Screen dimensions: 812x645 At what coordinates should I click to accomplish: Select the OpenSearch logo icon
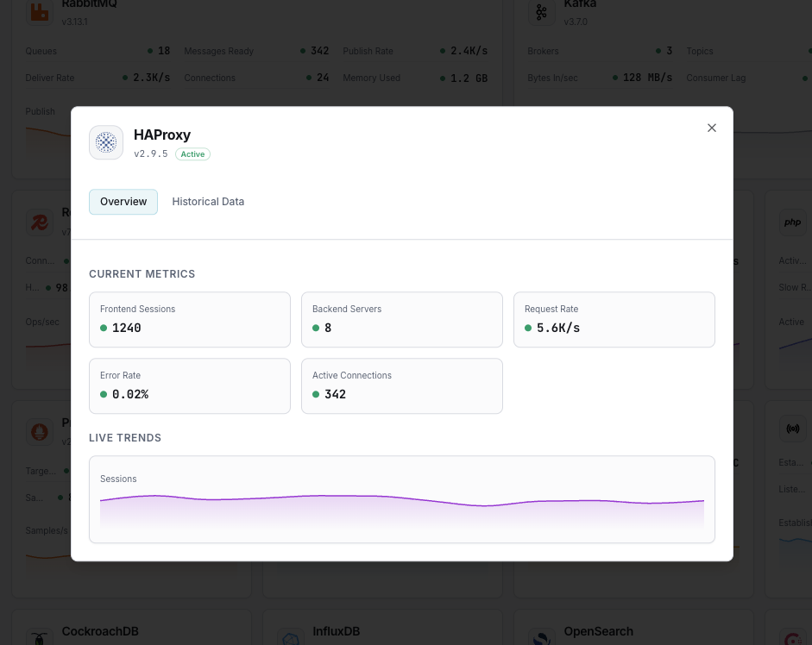click(x=542, y=638)
